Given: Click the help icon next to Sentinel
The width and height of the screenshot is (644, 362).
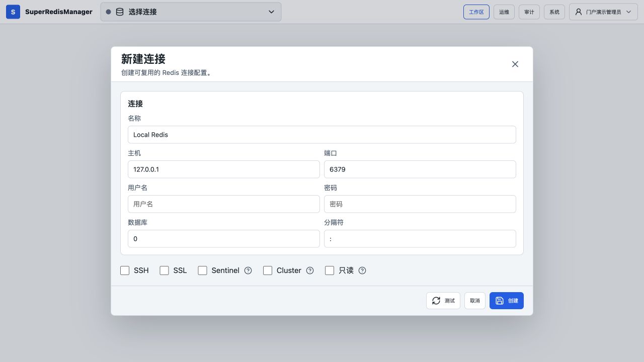Looking at the screenshot, I should [248, 270].
